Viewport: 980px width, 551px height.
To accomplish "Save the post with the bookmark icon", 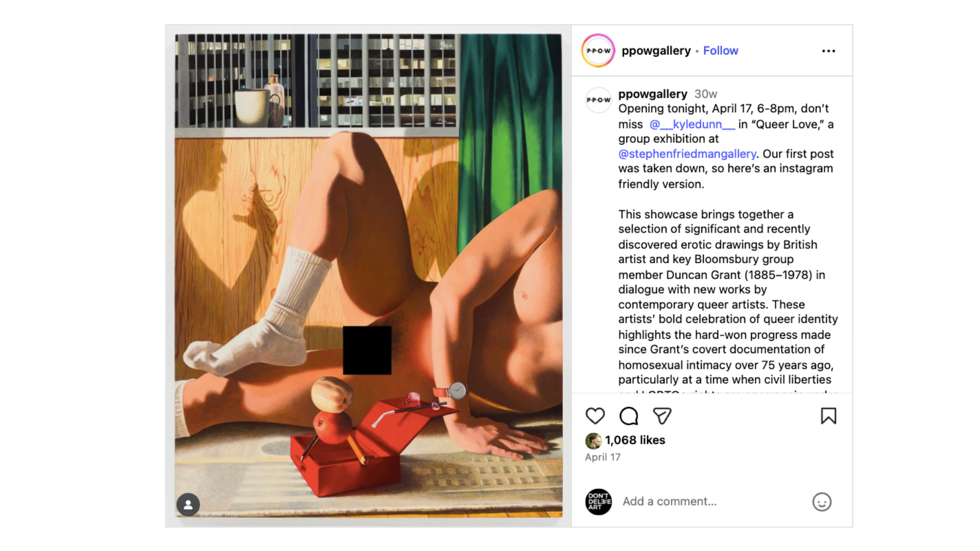I will tap(828, 416).
